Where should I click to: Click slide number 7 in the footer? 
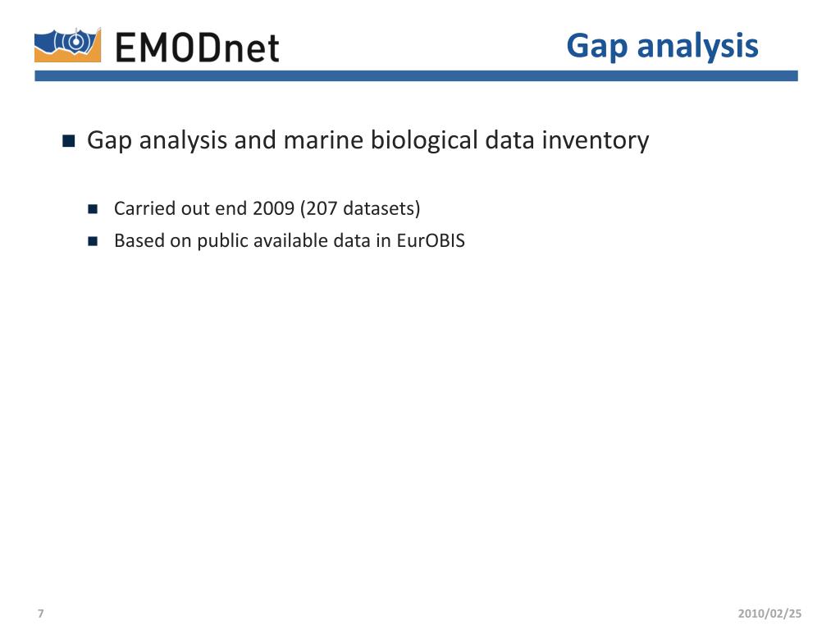point(41,614)
